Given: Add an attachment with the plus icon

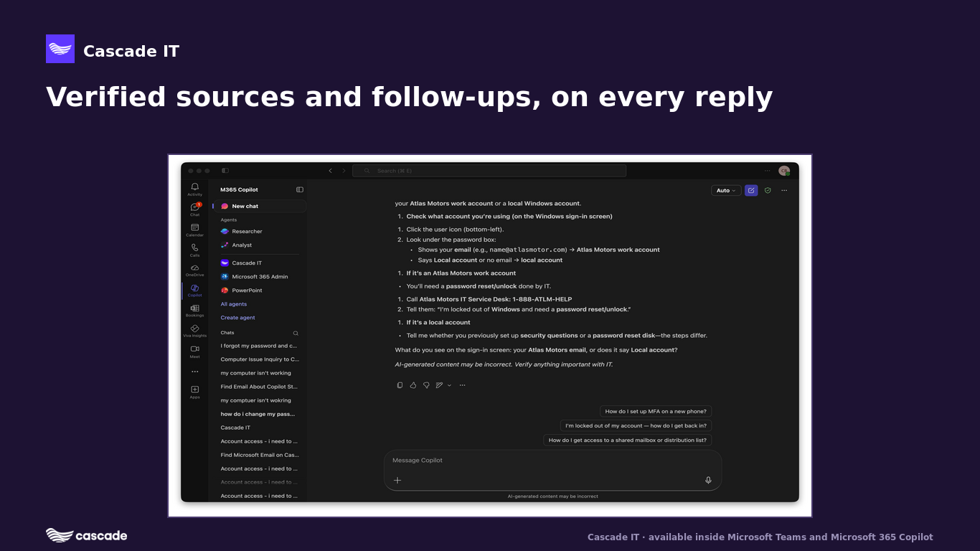Looking at the screenshot, I should (397, 480).
